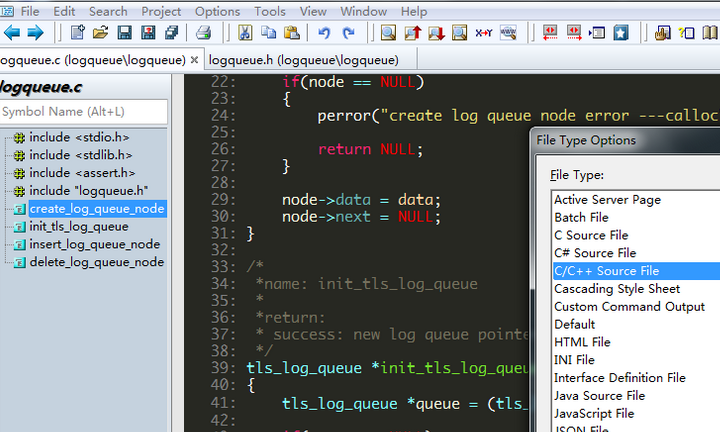The image size is (720, 432).
Task: Select include <stdio.h> in symbol list
Action: [x=79, y=137]
